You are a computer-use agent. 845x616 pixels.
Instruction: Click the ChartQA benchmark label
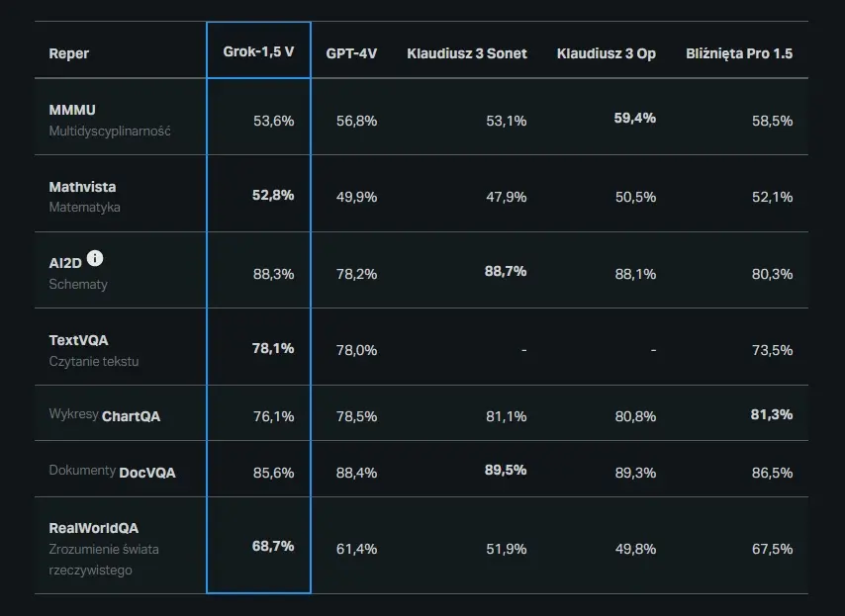(131, 416)
